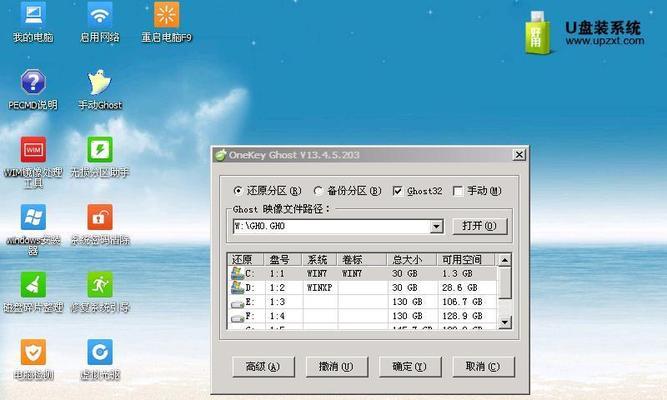The height and width of the screenshot is (400, 667).
Task: Click the 盘号 column header
Action: (280, 259)
